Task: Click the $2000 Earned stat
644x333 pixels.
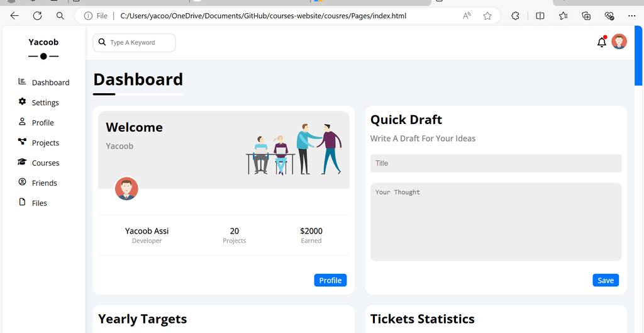Action: click(x=311, y=235)
